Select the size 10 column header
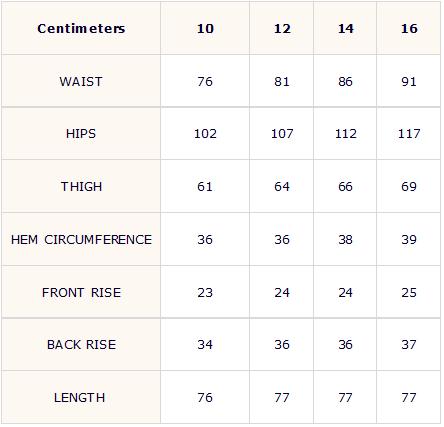The image size is (444, 427). pyautogui.click(x=205, y=28)
